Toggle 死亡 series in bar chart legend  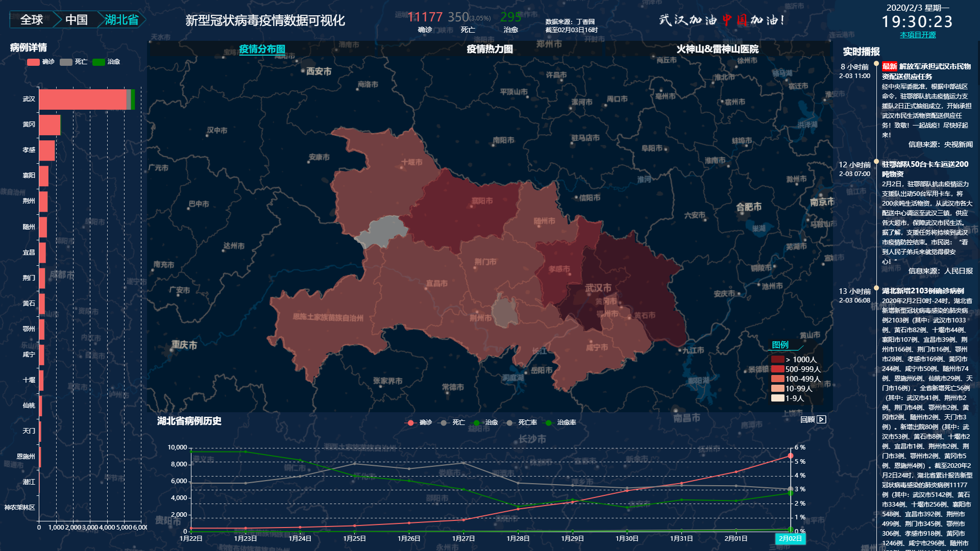73,62
